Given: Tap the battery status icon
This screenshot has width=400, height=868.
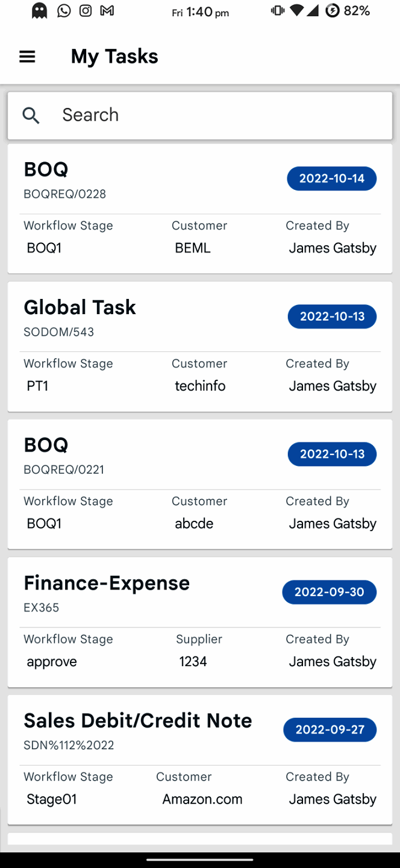Looking at the screenshot, I should point(332,11).
